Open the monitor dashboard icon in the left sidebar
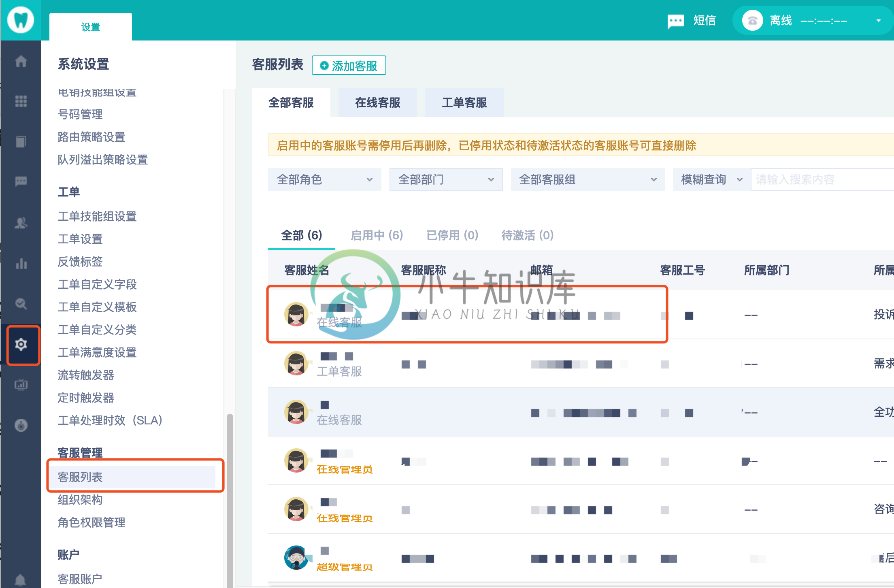894x588 pixels. pyautogui.click(x=21, y=384)
